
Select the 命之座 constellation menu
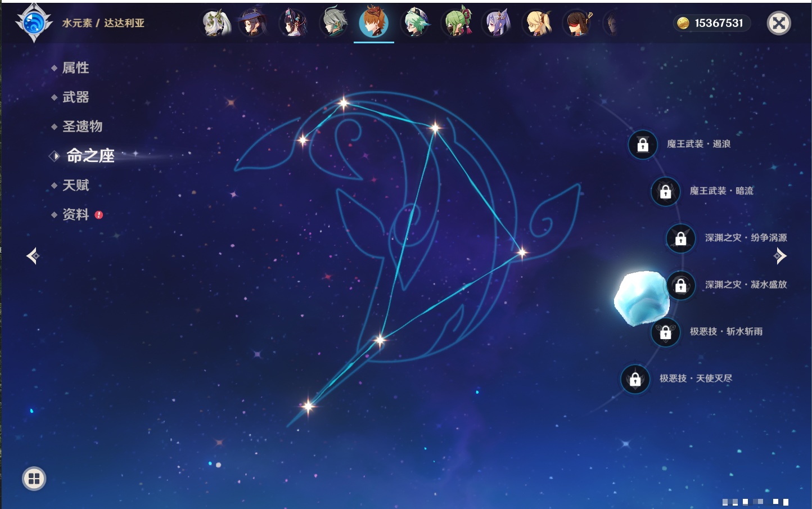91,156
